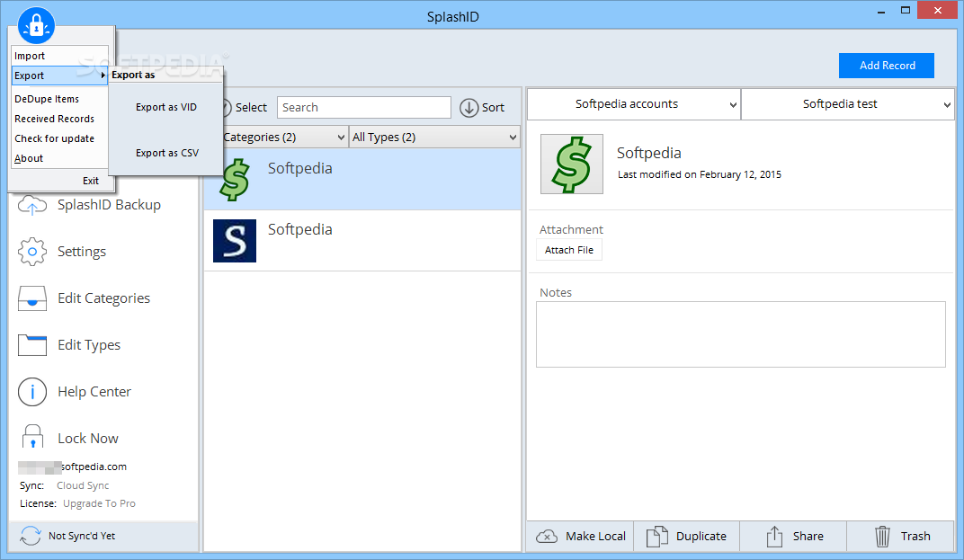This screenshot has height=560, width=964.
Task: Choose Import from the menu
Action: point(59,56)
